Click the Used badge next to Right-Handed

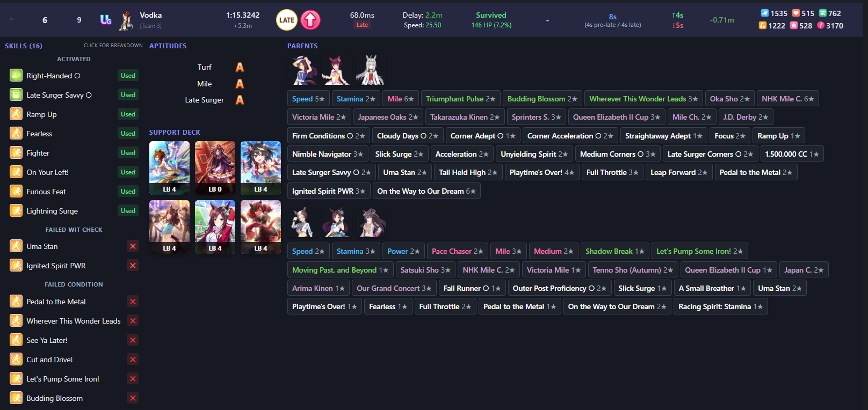click(x=128, y=76)
